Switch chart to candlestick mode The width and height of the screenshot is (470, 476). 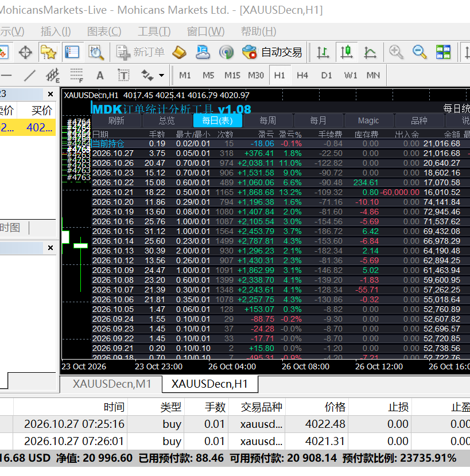347,53
